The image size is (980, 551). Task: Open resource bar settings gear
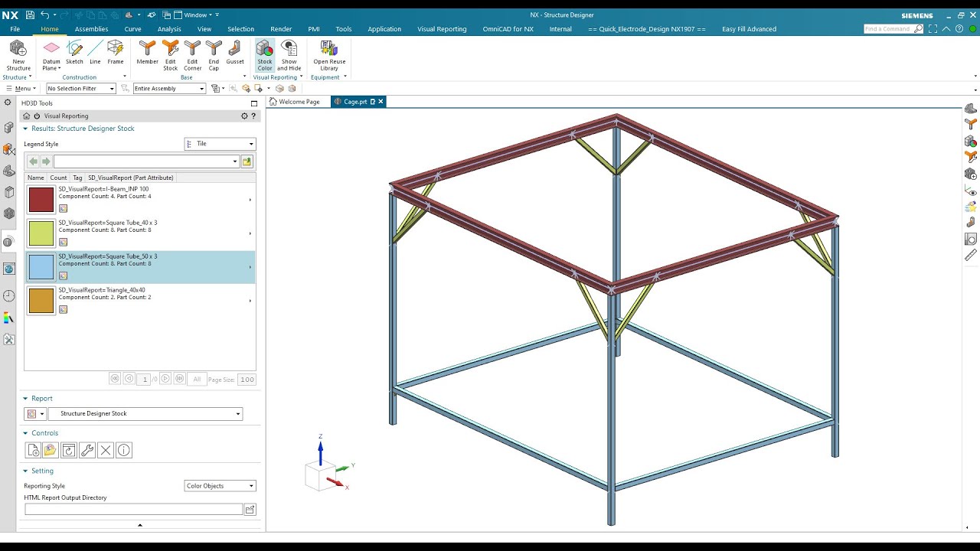[x=8, y=103]
